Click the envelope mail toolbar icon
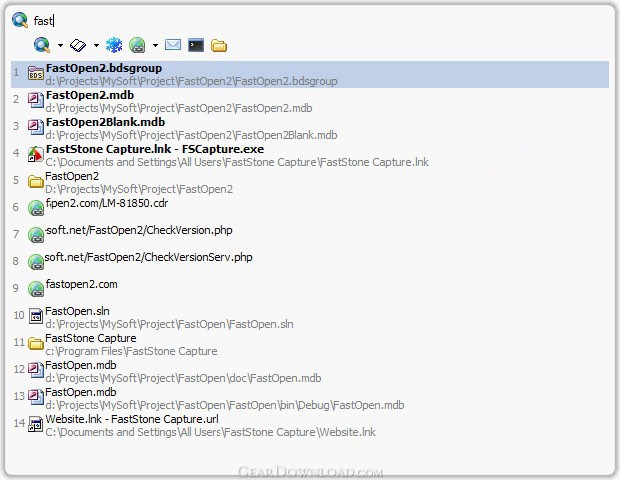The height and width of the screenshot is (480, 620). pyautogui.click(x=173, y=45)
